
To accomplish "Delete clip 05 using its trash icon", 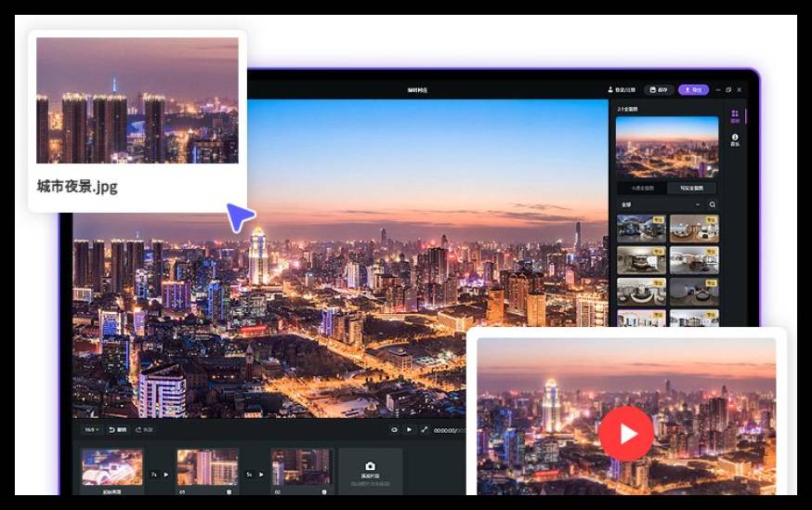I will pos(229,491).
